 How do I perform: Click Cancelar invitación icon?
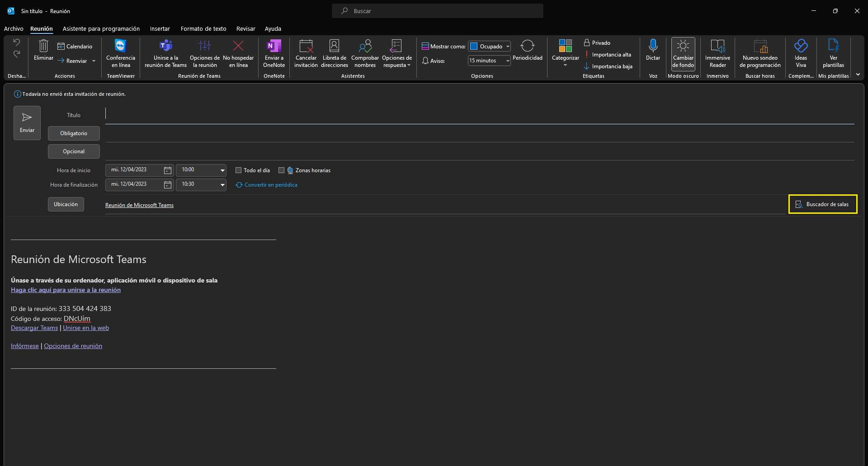(306, 46)
